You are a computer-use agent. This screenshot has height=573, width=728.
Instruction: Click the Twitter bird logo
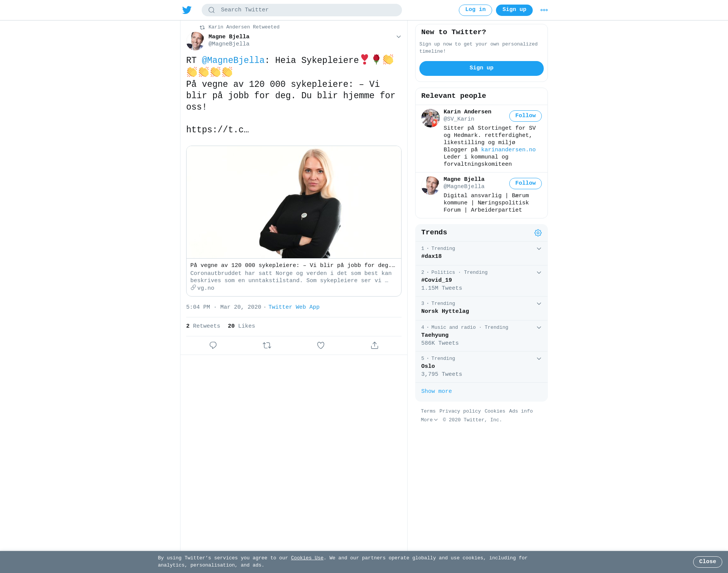coord(187,10)
